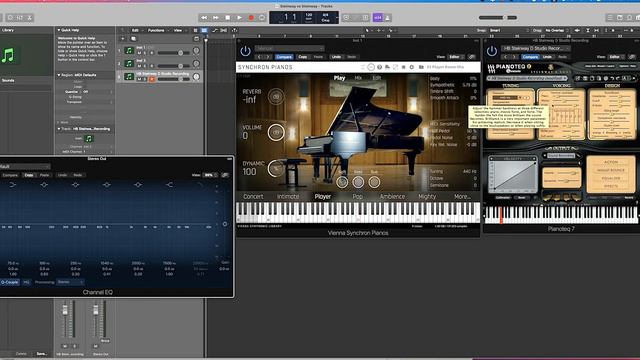Open the settings gear in Synchron Pianos toolbar
640x360 pixels.
click(411, 67)
